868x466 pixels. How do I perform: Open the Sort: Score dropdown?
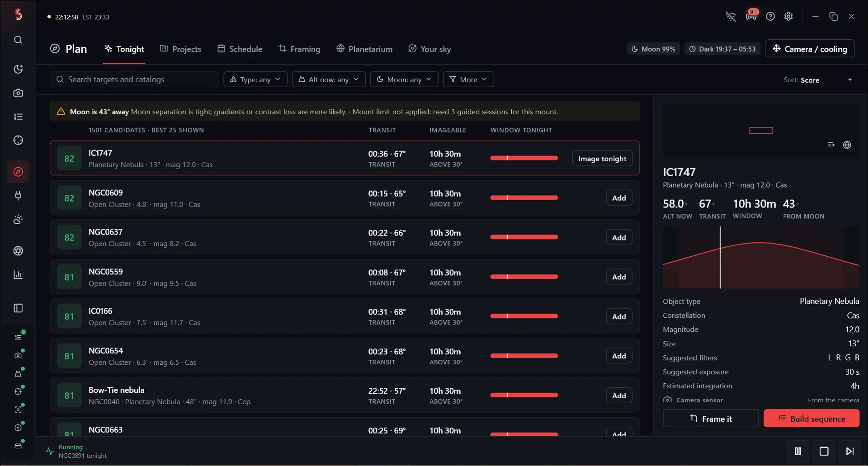(x=818, y=80)
